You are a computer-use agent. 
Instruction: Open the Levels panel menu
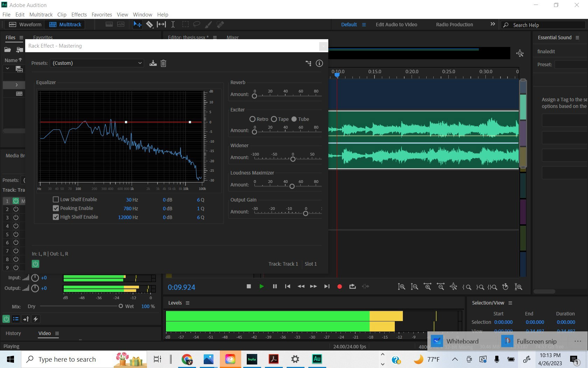[188, 303]
